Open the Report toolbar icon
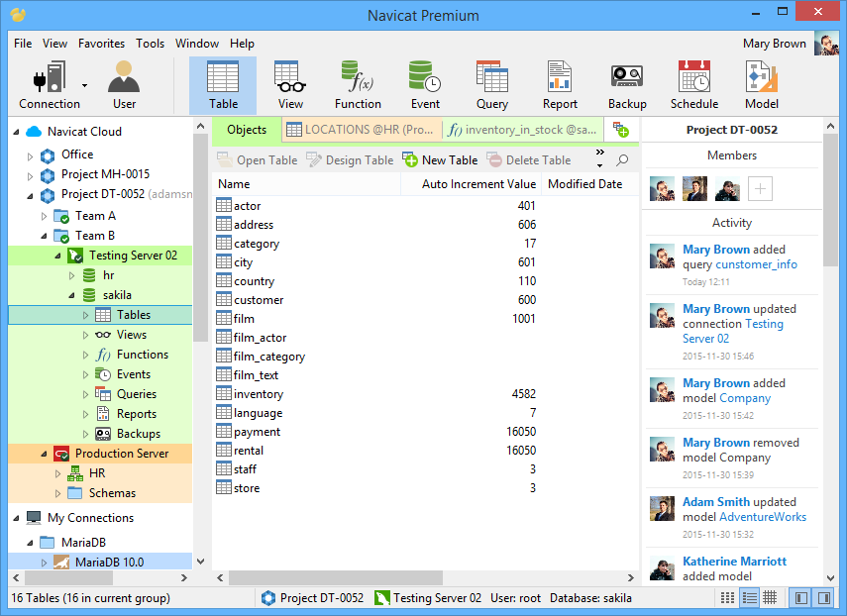The image size is (847, 616). click(x=560, y=85)
